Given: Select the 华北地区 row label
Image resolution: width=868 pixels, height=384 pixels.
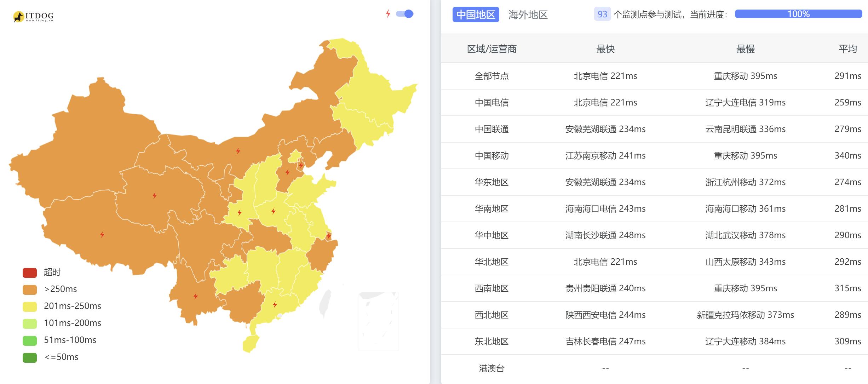Looking at the screenshot, I should click(492, 262).
